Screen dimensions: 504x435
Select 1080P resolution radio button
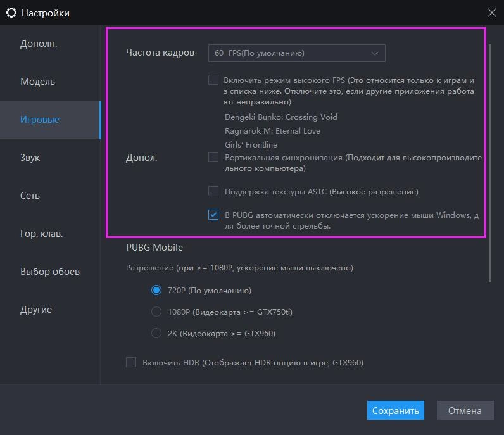pyautogui.click(x=156, y=312)
